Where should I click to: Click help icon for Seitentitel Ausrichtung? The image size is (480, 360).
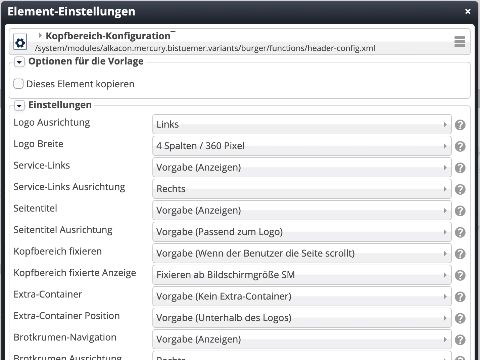point(460,232)
